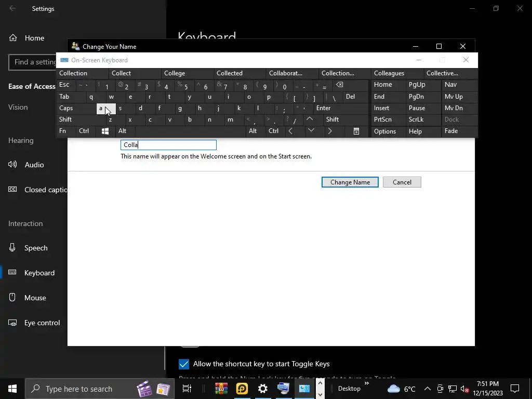Show hidden system tray icons
This screenshot has height=399, width=532.
(x=428, y=389)
